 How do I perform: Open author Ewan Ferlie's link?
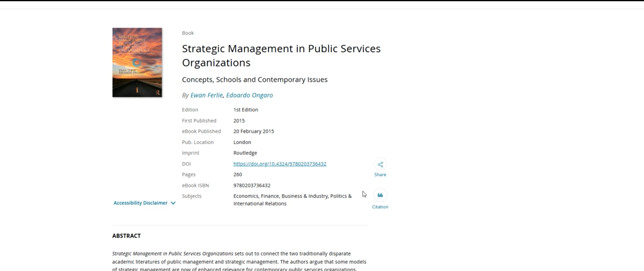coord(206,95)
